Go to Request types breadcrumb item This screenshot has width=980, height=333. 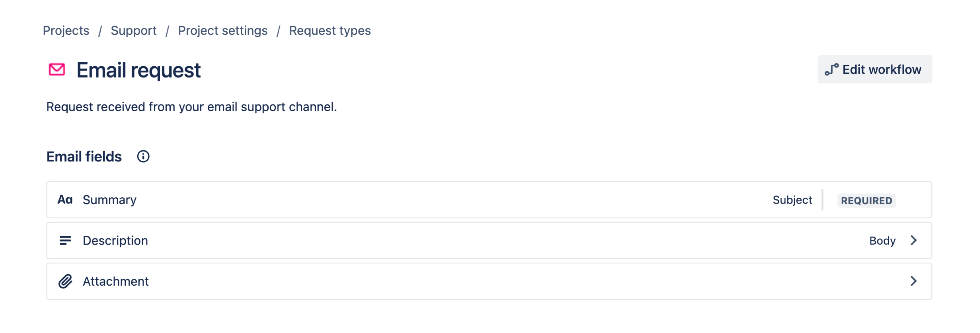click(x=329, y=30)
